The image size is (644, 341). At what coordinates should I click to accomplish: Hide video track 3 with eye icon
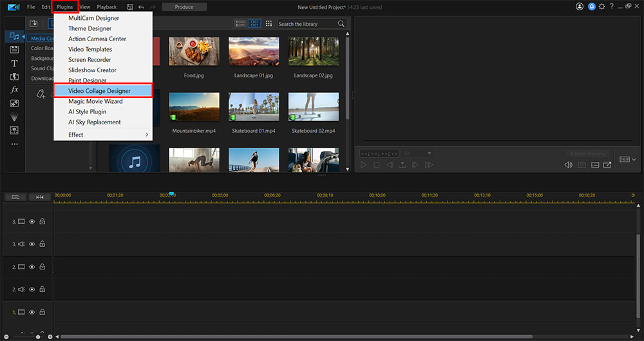32,221
